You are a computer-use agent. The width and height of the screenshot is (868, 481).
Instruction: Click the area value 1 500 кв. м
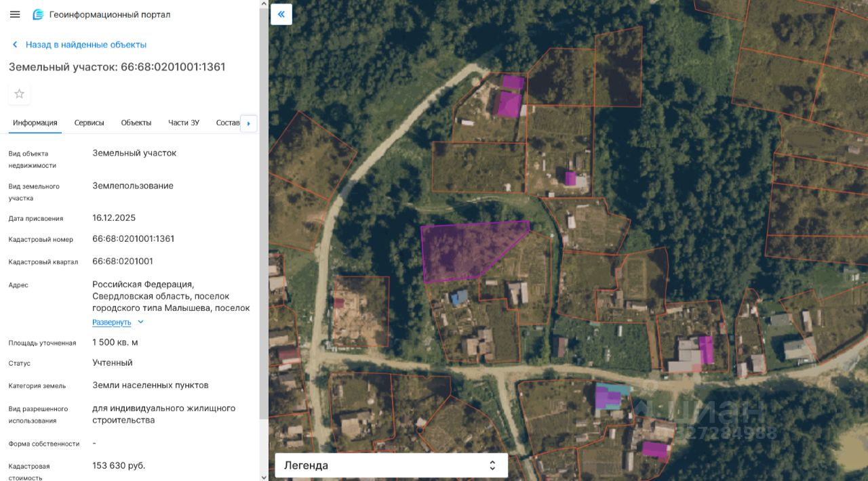[115, 343]
